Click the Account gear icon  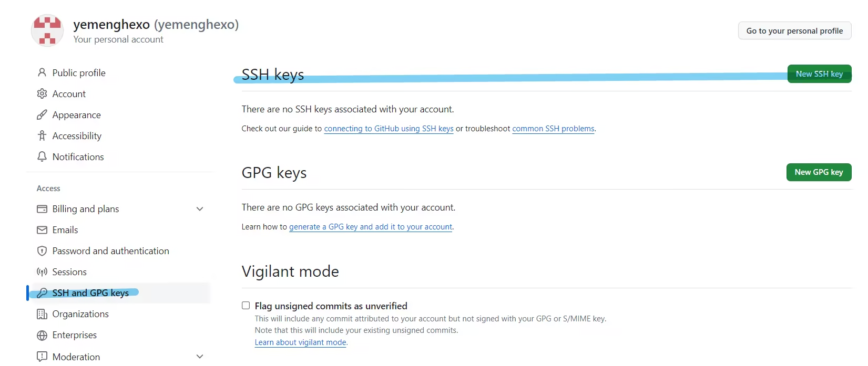coord(42,93)
